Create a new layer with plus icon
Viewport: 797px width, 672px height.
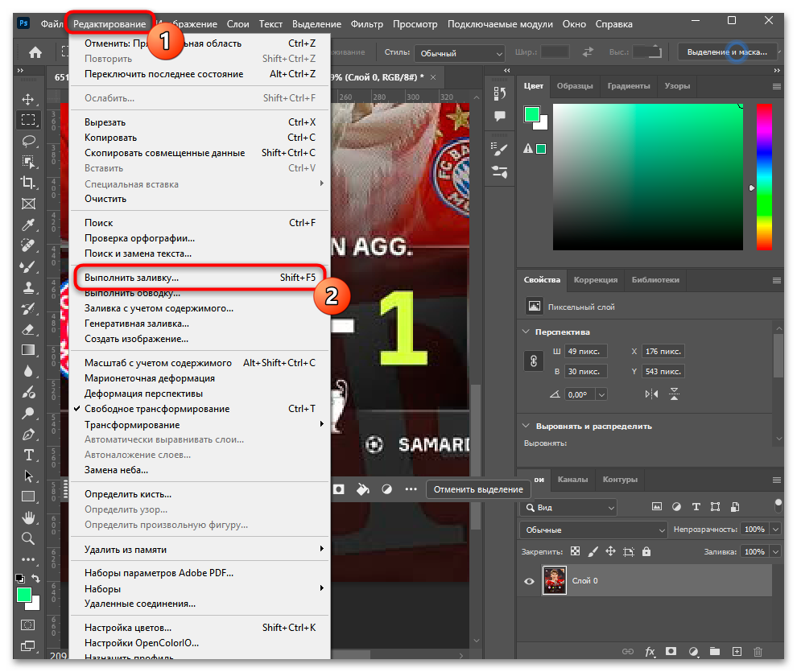point(737,651)
